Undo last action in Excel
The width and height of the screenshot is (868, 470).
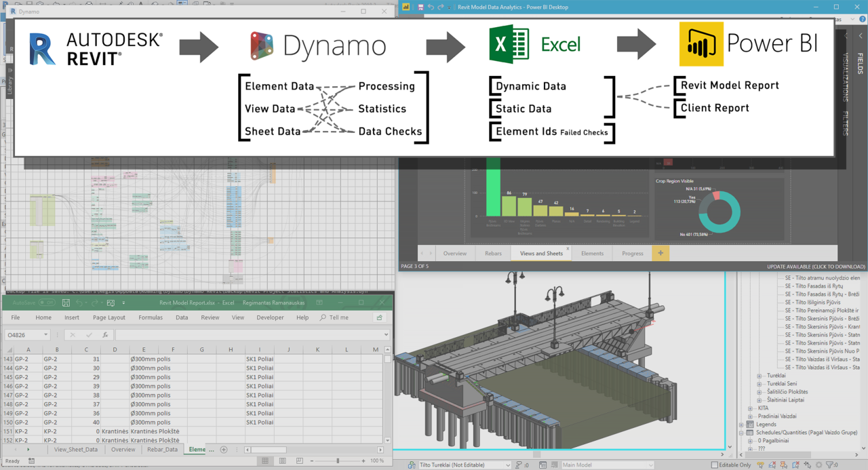coord(79,302)
